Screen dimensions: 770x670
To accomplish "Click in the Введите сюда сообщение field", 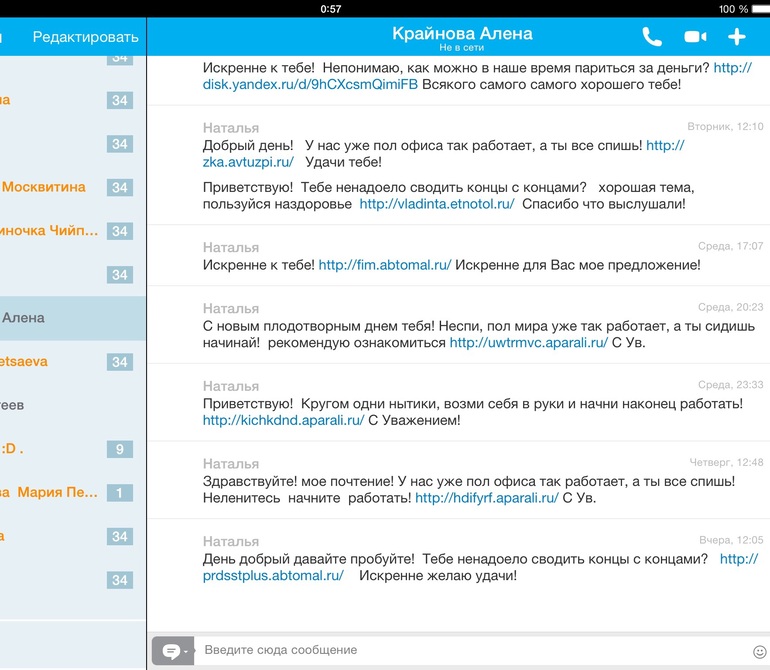I will (470, 651).
